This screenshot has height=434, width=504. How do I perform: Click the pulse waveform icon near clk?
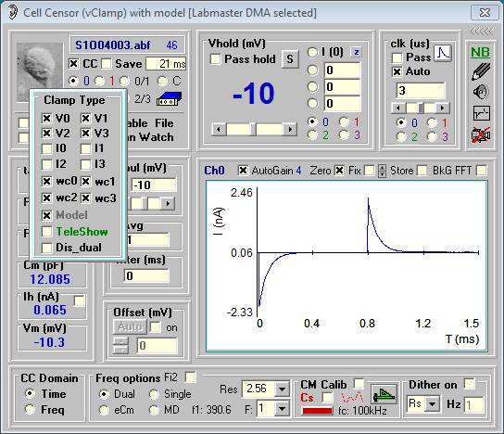[x=443, y=53]
